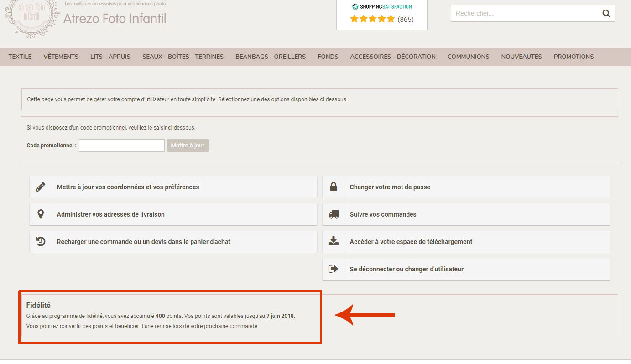
Task: Click the padlock change password icon
Action: (x=334, y=187)
